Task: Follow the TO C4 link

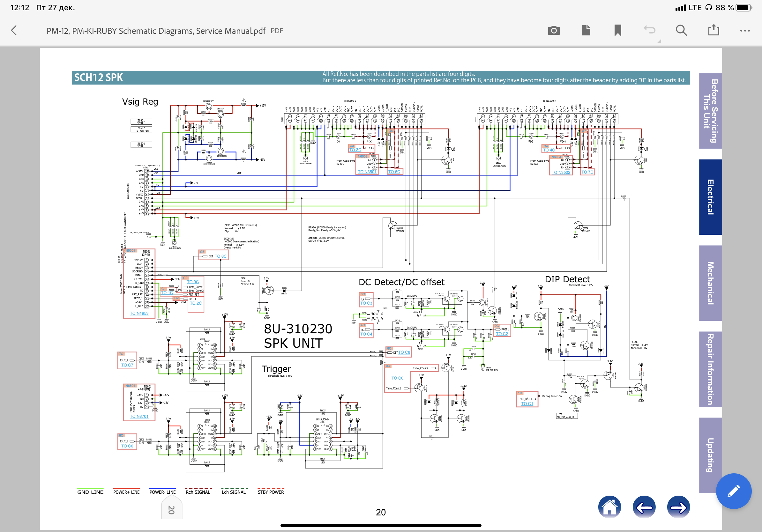Action: click(x=366, y=334)
